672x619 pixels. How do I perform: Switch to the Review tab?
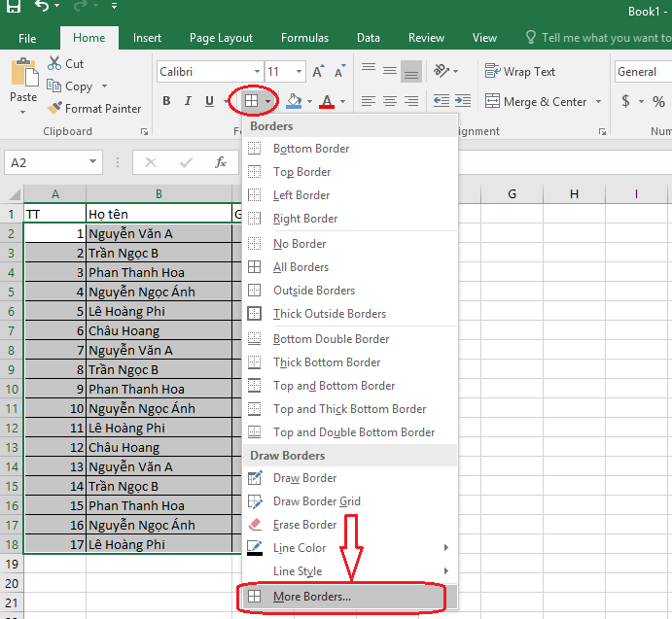(426, 38)
